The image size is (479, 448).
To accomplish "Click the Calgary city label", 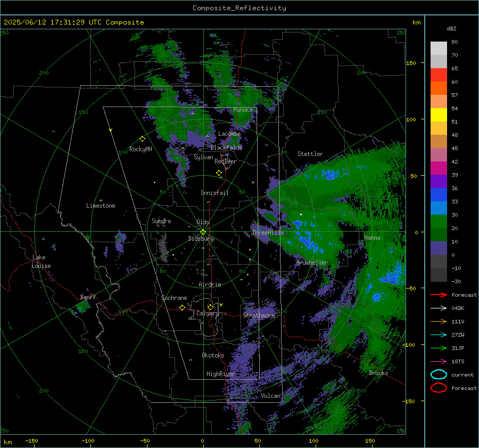I will pyautogui.click(x=208, y=313).
